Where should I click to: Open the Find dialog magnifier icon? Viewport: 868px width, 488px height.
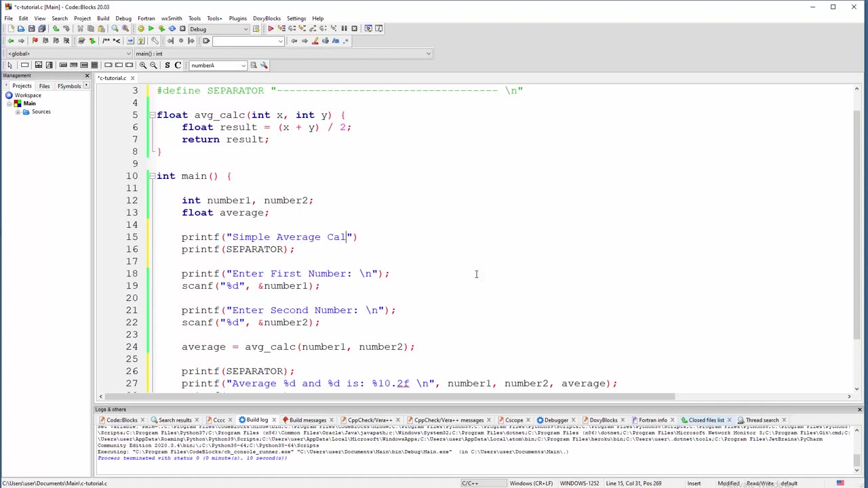[x=115, y=28]
